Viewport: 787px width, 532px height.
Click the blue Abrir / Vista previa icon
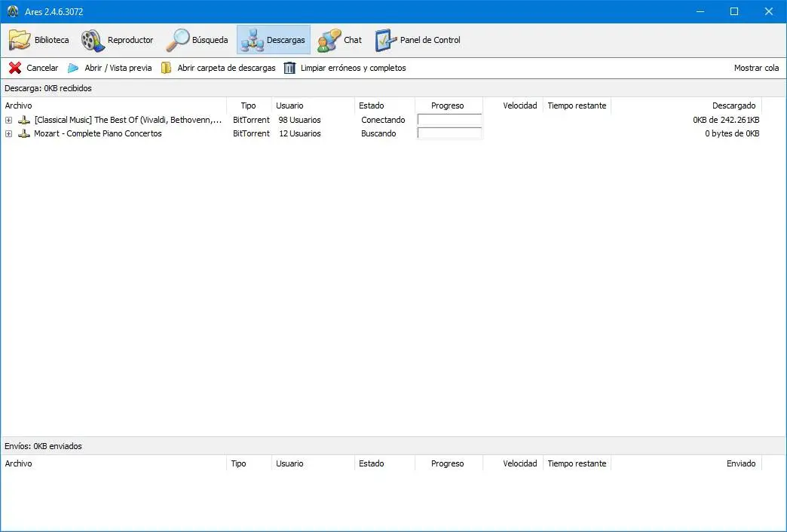click(x=73, y=68)
